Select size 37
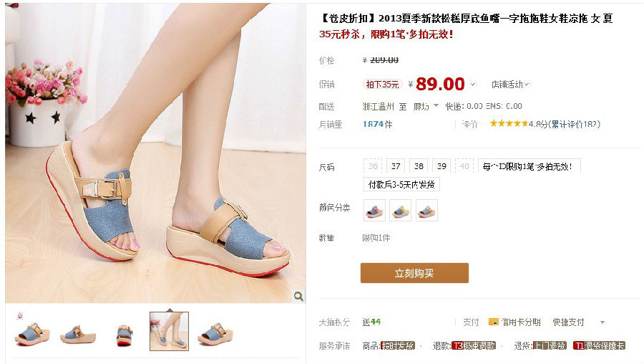The height and width of the screenshot is (364, 644). [396, 166]
